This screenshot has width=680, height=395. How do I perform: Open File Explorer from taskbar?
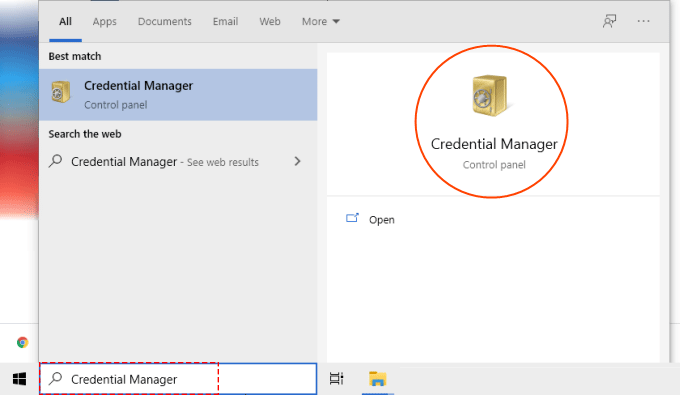pyautogui.click(x=378, y=379)
